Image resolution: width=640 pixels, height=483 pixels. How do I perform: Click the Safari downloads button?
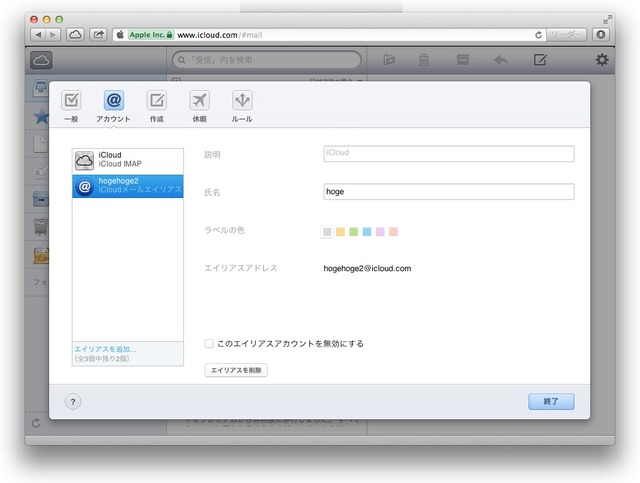pos(601,35)
